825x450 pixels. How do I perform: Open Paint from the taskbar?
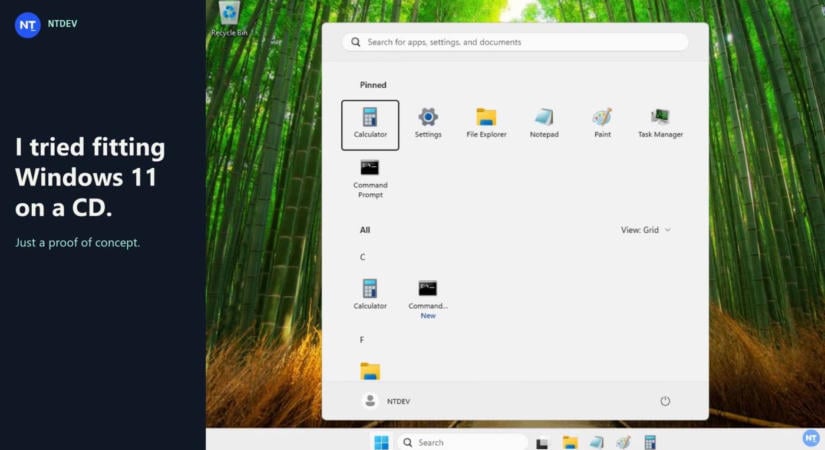[623, 443]
